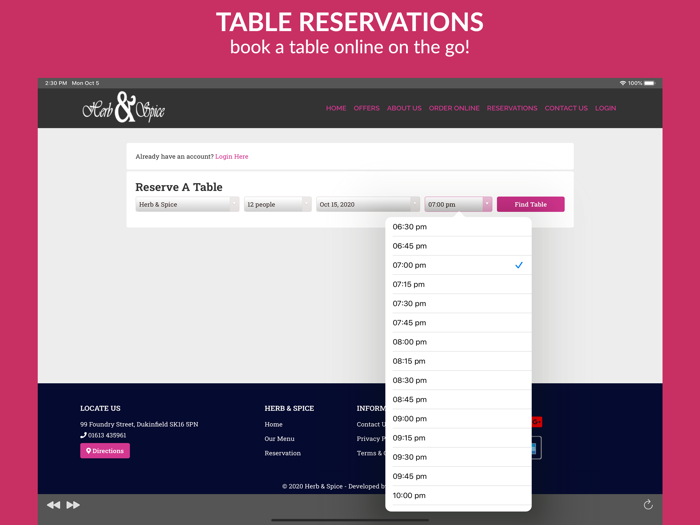
Task: Choose 09:45 pm from time list
Action: pos(458,476)
